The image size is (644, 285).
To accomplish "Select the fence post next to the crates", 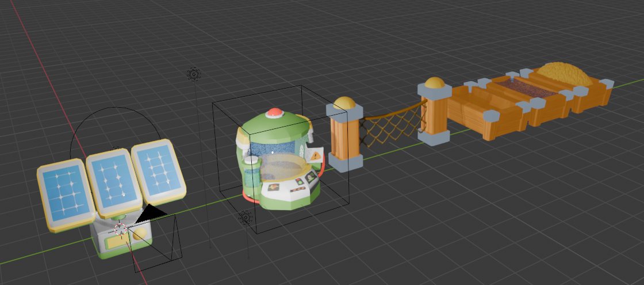I will click(435, 111).
